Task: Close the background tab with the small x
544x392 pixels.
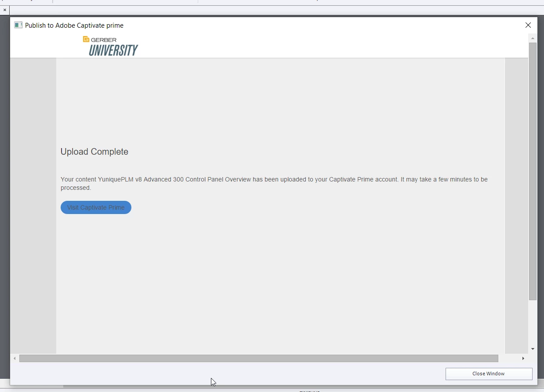Action: 5,10
